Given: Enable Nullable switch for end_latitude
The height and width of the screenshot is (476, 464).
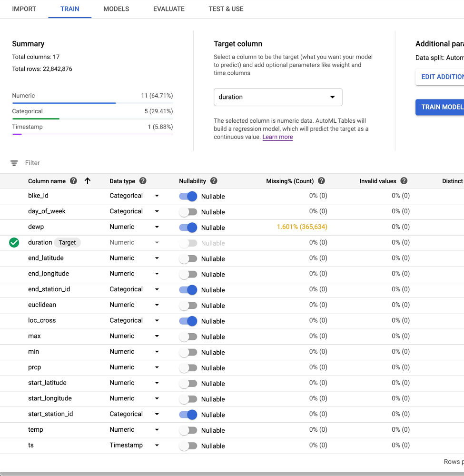Looking at the screenshot, I should [188, 258].
